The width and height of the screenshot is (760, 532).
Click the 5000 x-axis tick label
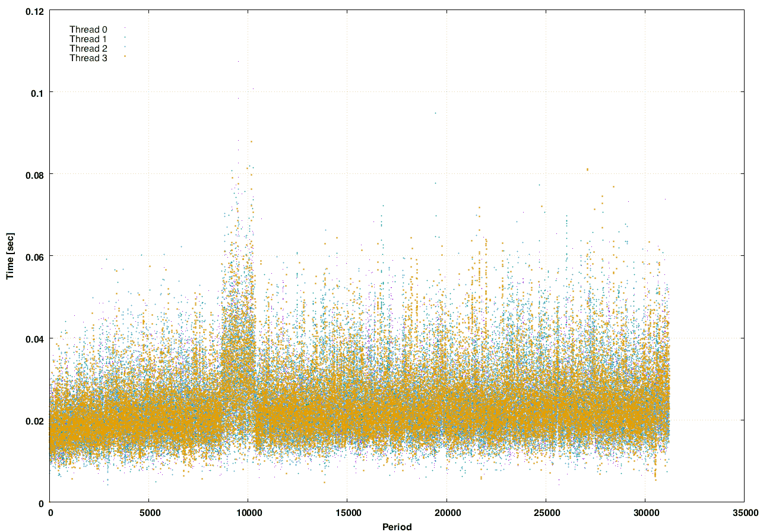[149, 513]
